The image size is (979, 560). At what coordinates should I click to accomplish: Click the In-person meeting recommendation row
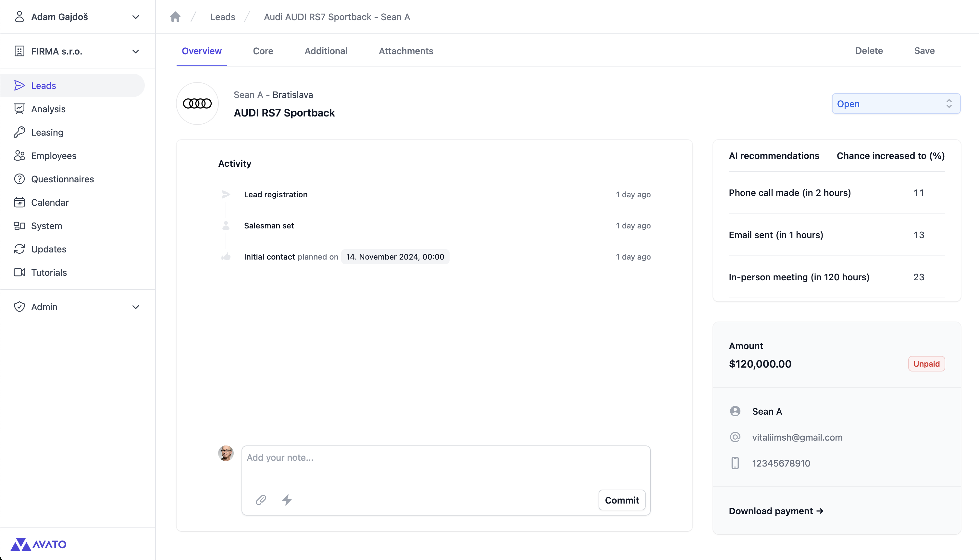(837, 277)
